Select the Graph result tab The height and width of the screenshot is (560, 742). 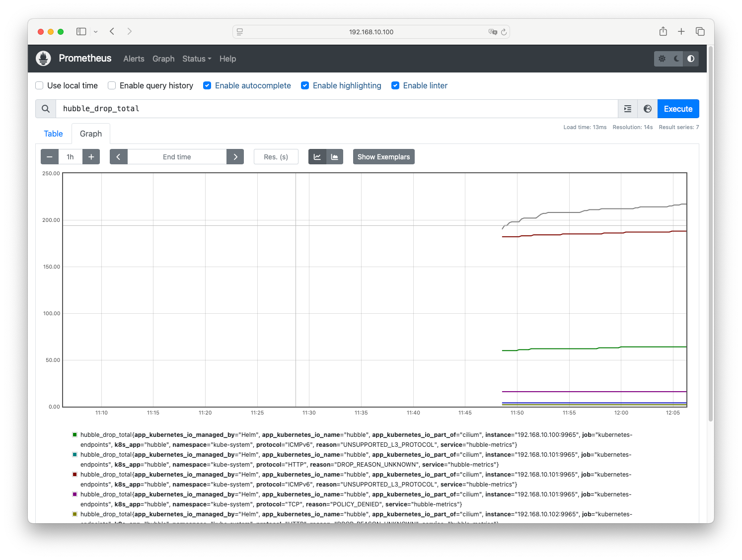(91, 134)
